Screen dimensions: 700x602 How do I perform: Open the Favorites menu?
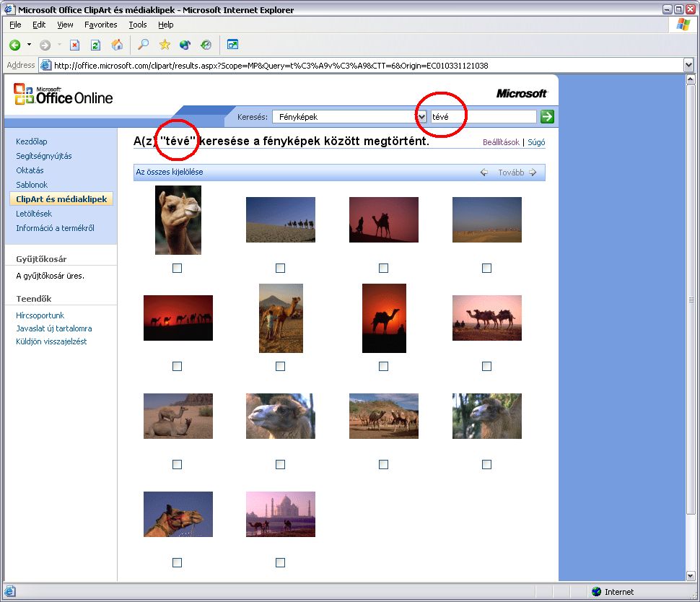[x=100, y=25]
